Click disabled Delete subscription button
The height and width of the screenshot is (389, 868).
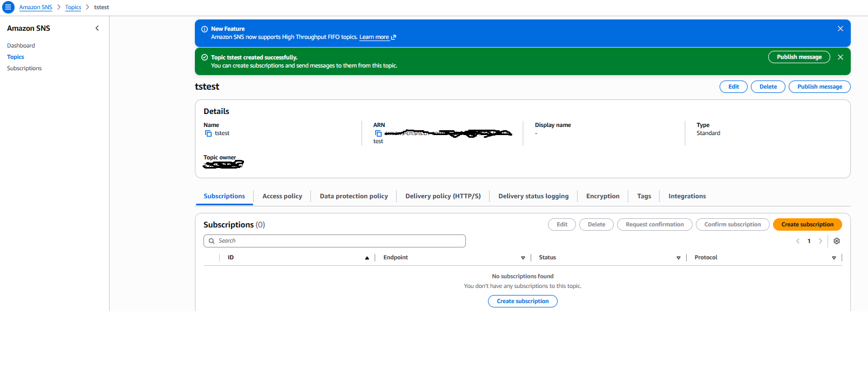596,224
